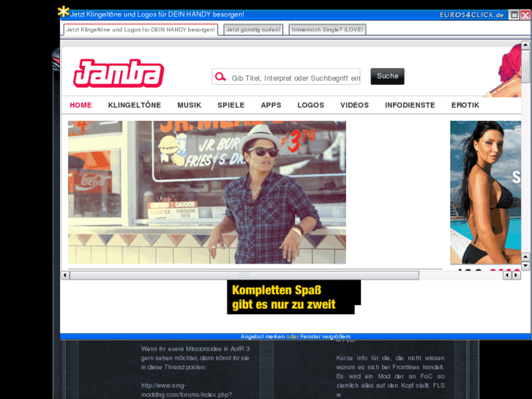Image resolution: width=532 pixels, height=399 pixels.
Task: Click 'Fenster vergrößern' link in footer bar
Action: [325, 337]
